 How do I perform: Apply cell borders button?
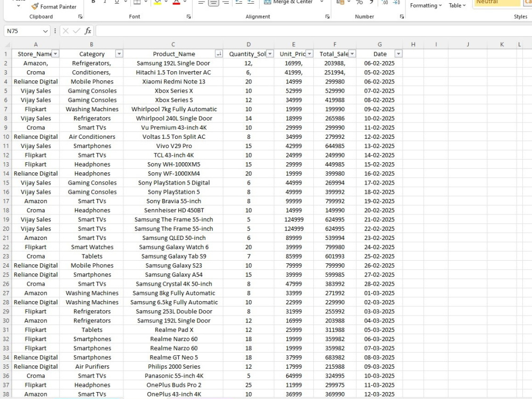point(137,2)
